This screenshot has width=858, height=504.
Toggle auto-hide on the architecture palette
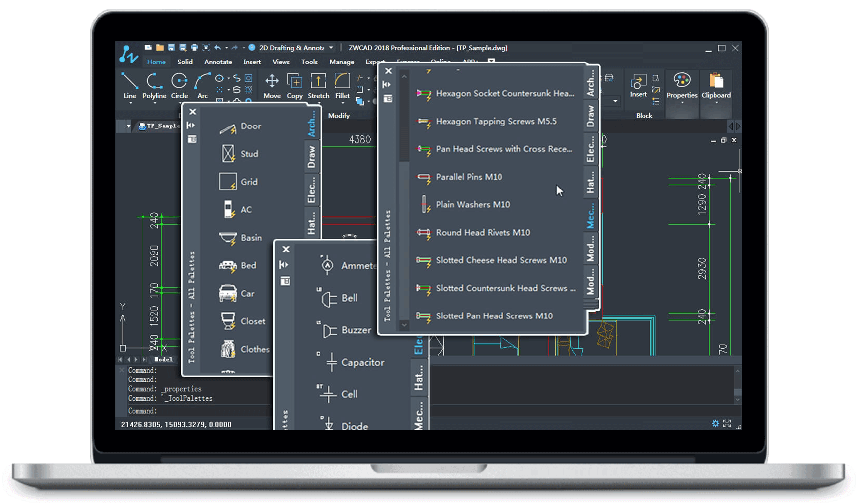point(191,126)
